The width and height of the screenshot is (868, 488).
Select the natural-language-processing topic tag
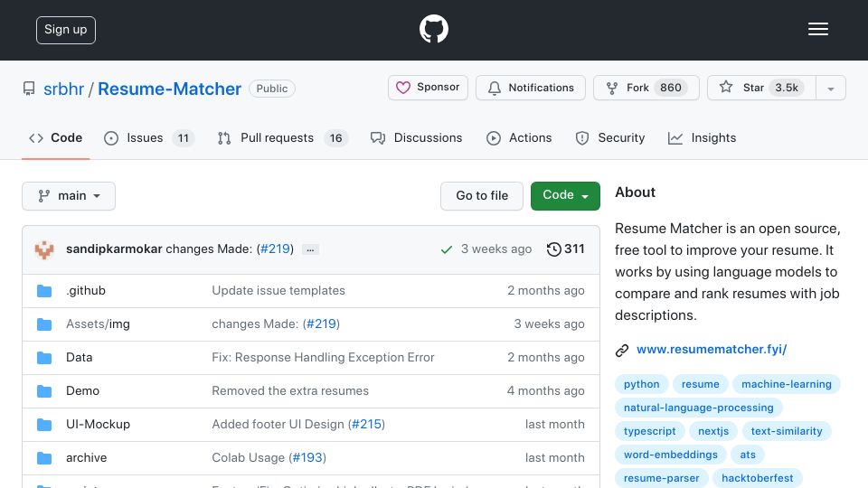coord(699,408)
